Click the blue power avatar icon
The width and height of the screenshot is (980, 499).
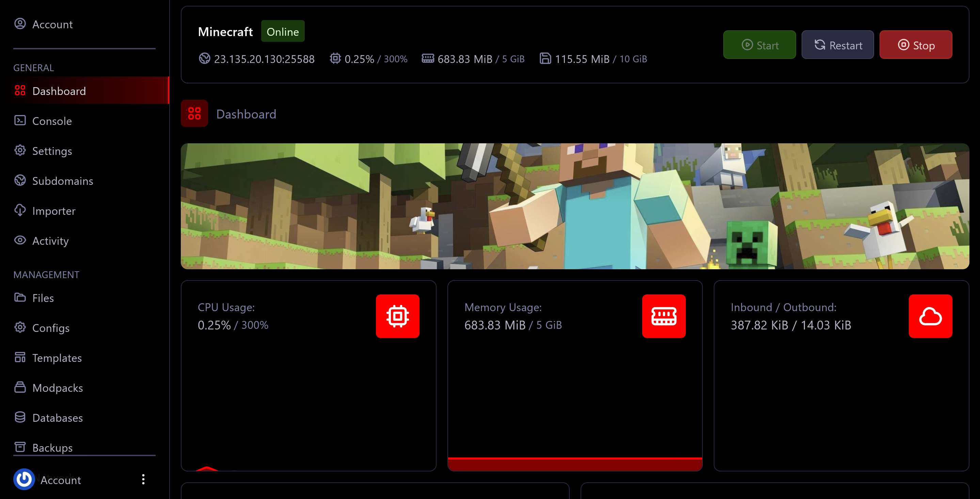tap(24, 479)
